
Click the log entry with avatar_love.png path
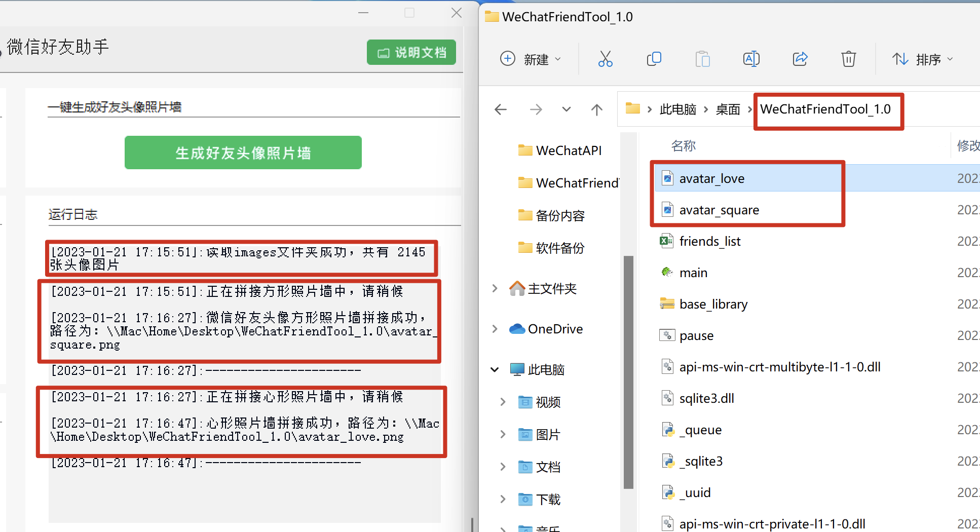(x=245, y=430)
